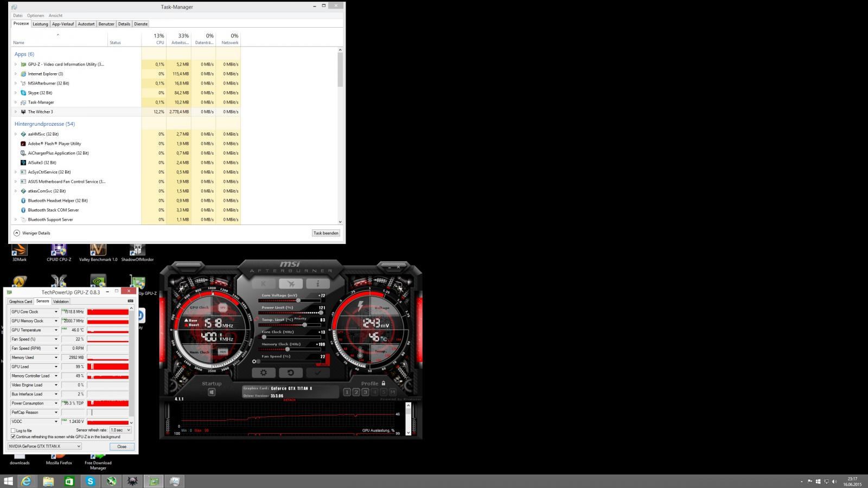868x488 pixels.
Task: Toggle the power/temp limit link icon
Action: (256, 319)
